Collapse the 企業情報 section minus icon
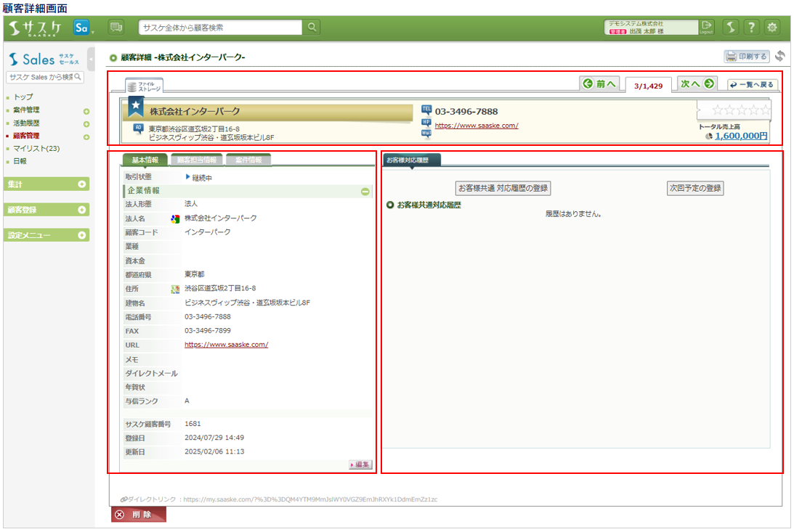Viewport: 794px width, 532px height. tap(365, 192)
